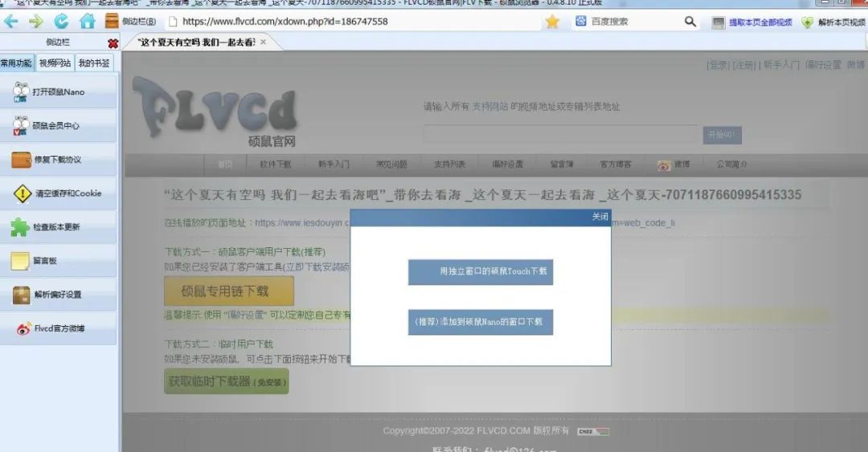The image size is (868, 452).
Task: Click the Weibo icon in navigation
Action: (x=663, y=165)
